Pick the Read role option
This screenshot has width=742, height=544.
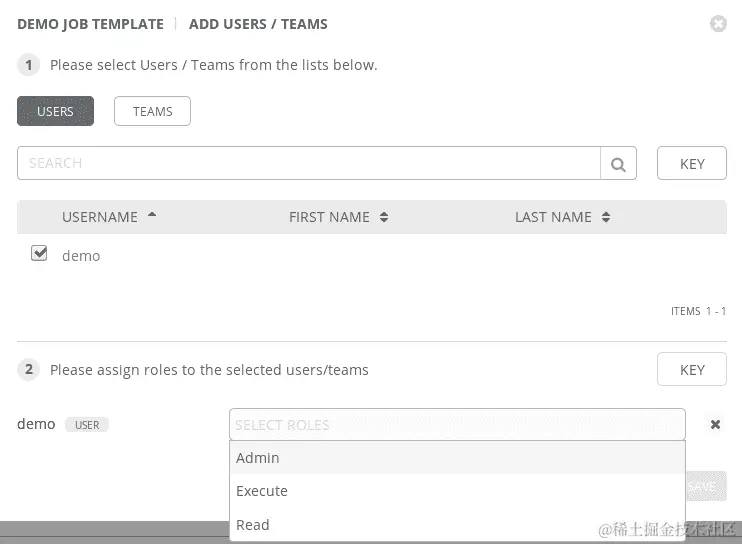point(457,524)
